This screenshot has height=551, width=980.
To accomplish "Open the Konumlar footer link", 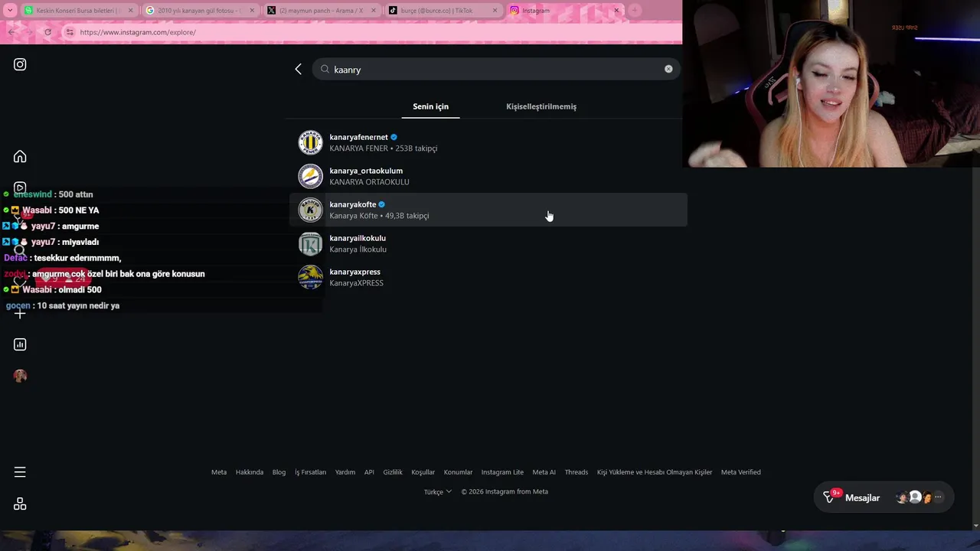I will coord(458,472).
